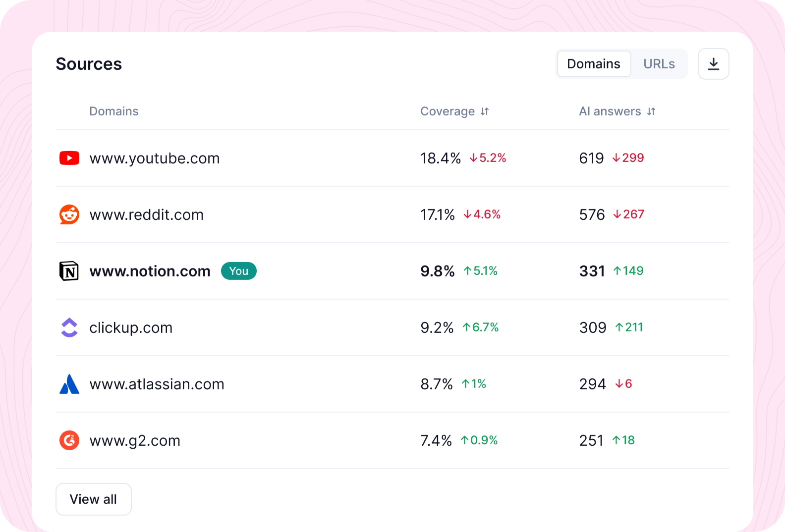
Task: Click the download icon button
Action: point(713,64)
